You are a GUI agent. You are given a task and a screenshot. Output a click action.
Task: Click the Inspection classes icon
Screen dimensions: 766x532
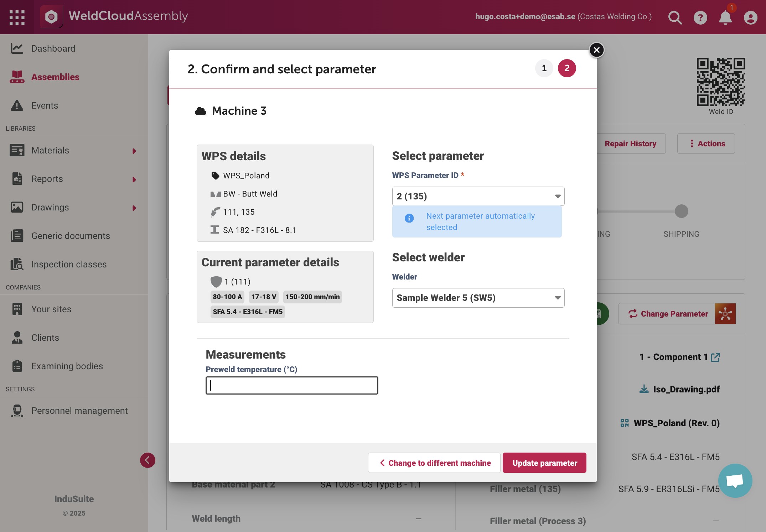[x=17, y=264]
